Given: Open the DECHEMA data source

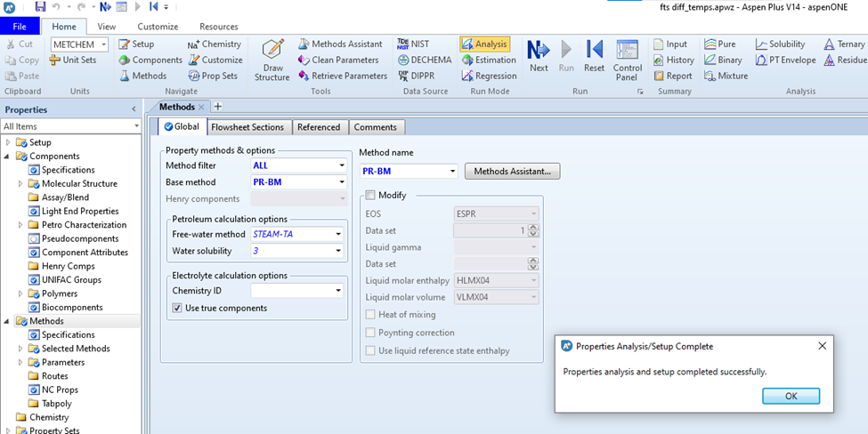Looking at the screenshot, I should 425,60.
